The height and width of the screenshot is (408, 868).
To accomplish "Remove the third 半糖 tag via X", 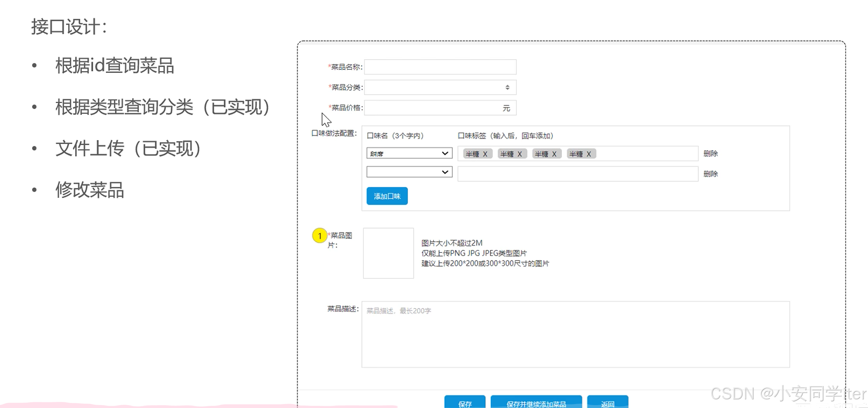I will [x=554, y=154].
